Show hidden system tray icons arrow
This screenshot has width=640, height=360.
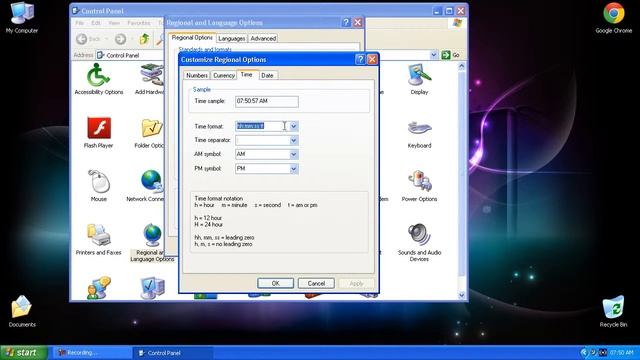coord(584,353)
